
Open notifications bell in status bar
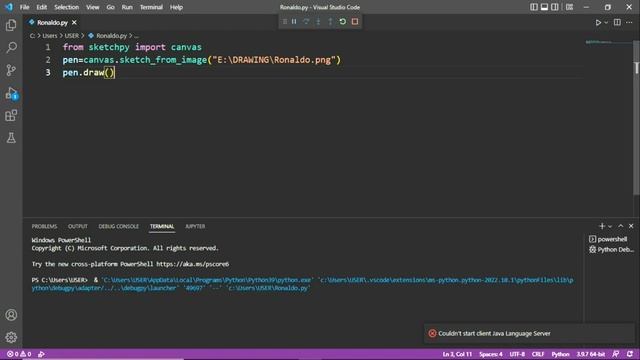coord(630,354)
